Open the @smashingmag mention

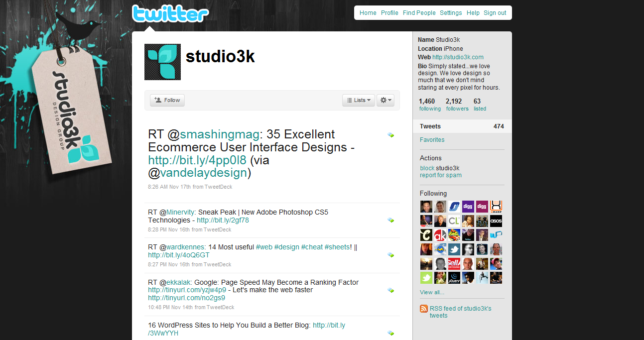(x=220, y=134)
